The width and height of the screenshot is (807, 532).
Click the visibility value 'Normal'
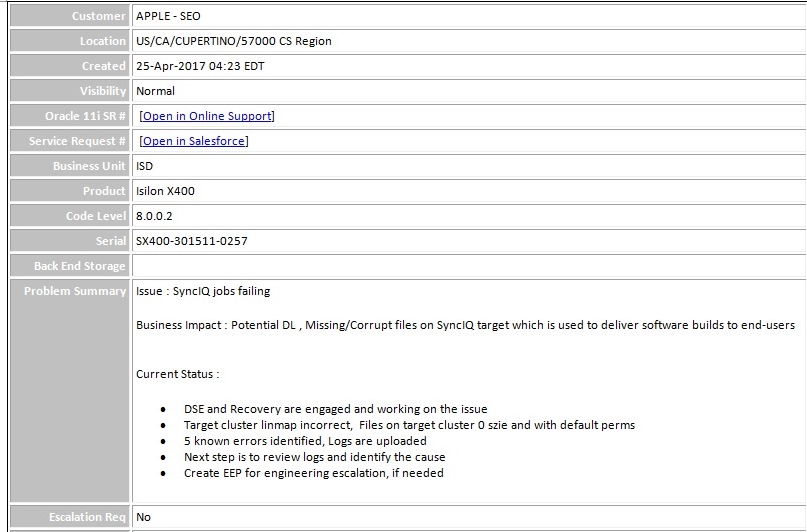pyautogui.click(x=155, y=91)
